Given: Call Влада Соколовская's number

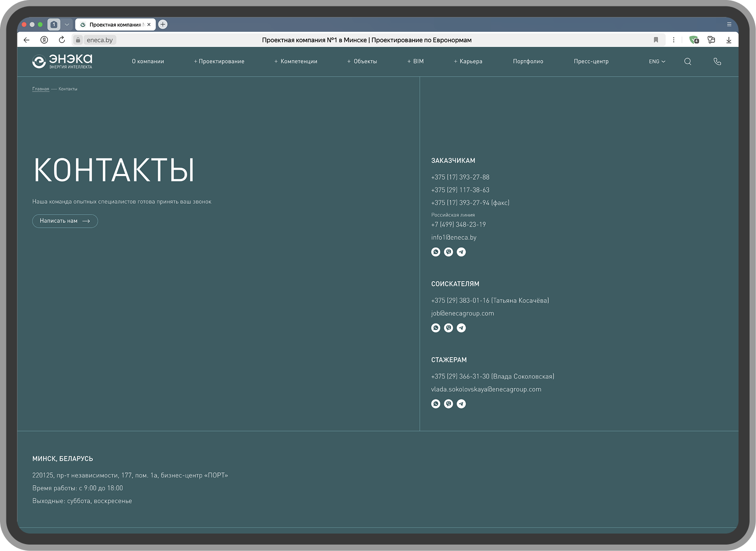Looking at the screenshot, I should pos(493,377).
